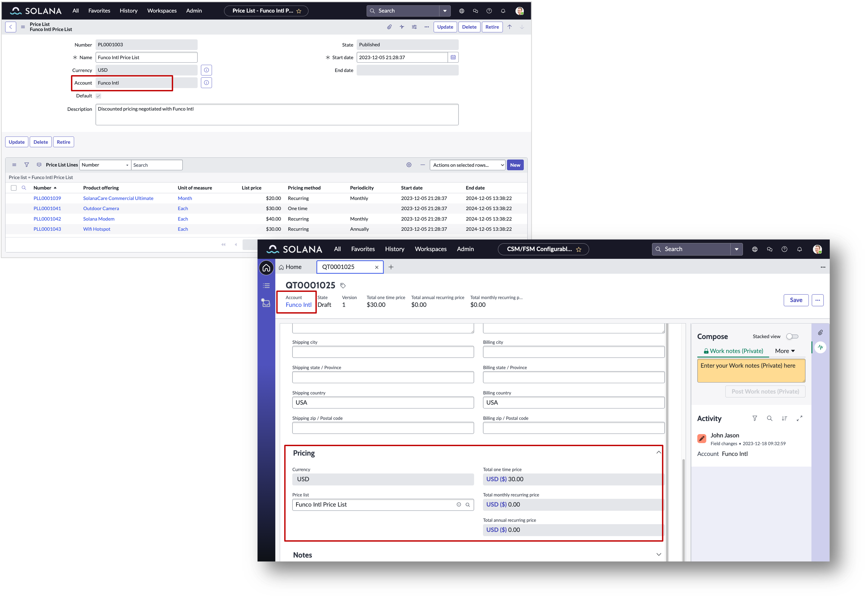Show Account record preview info icon

click(206, 83)
